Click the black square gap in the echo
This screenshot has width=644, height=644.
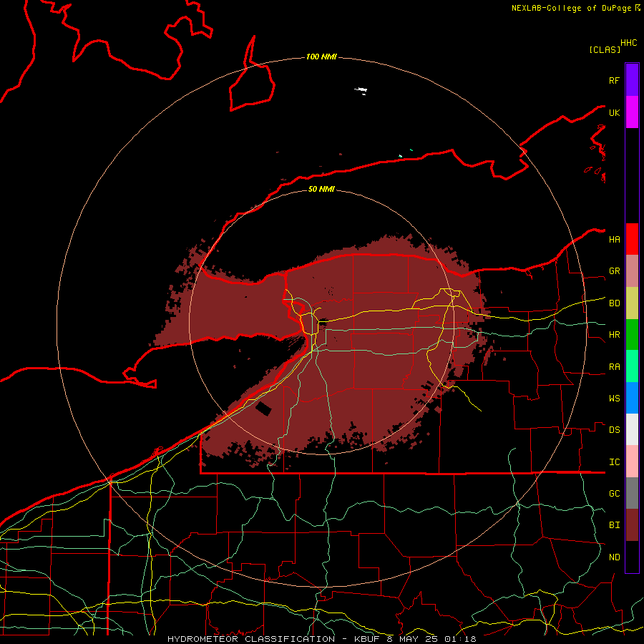[263, 409]
